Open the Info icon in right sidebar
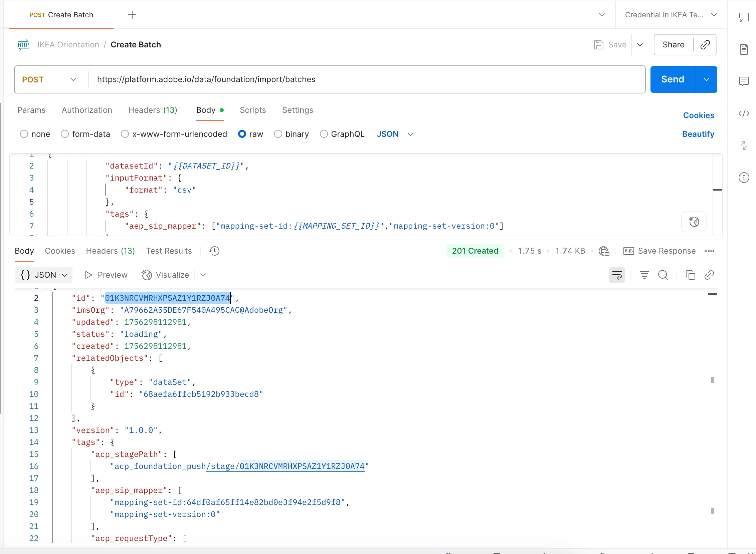This screenshot has height=554, width=756. 744,178
